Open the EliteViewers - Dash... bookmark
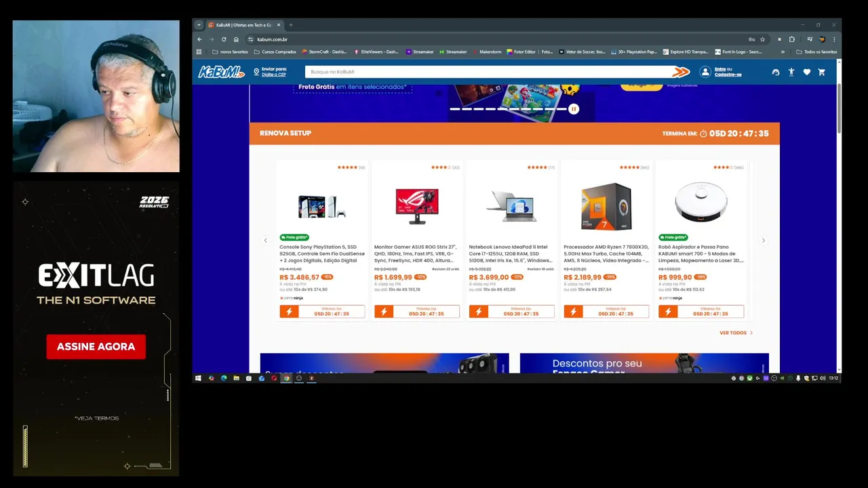The image size is (868, 488). click(x=376, y=52)
